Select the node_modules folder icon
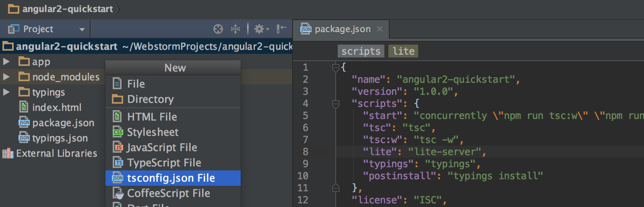The image size is (644, 207). click(24, 77)
